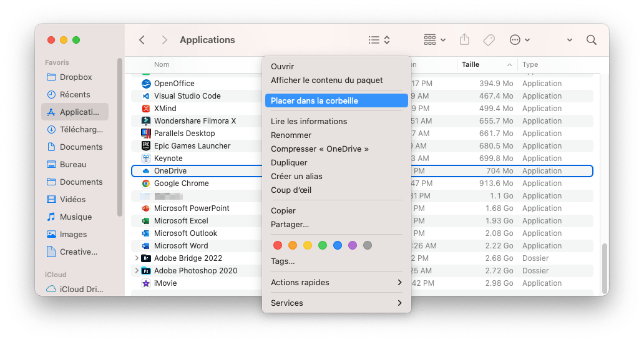The image size is (644, 342).
Task: Choose Dupliquer in the context menu
Action: click(336, 163)
